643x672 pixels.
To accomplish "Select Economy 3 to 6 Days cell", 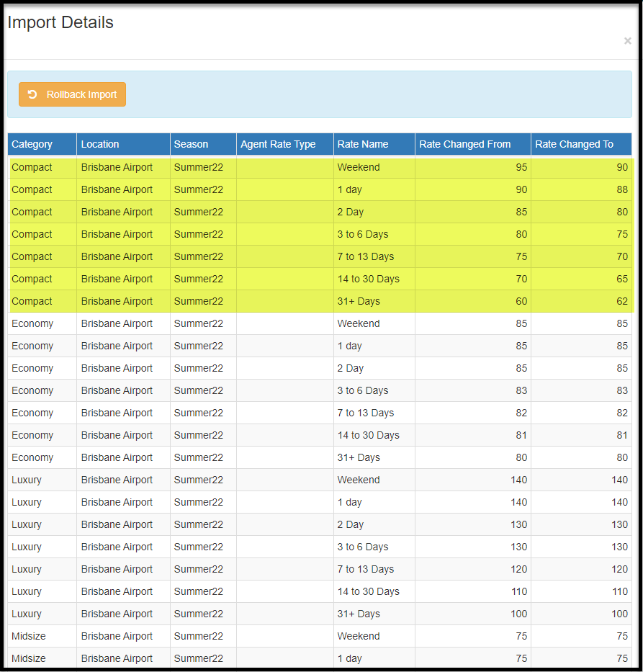I will coord(374,390).
